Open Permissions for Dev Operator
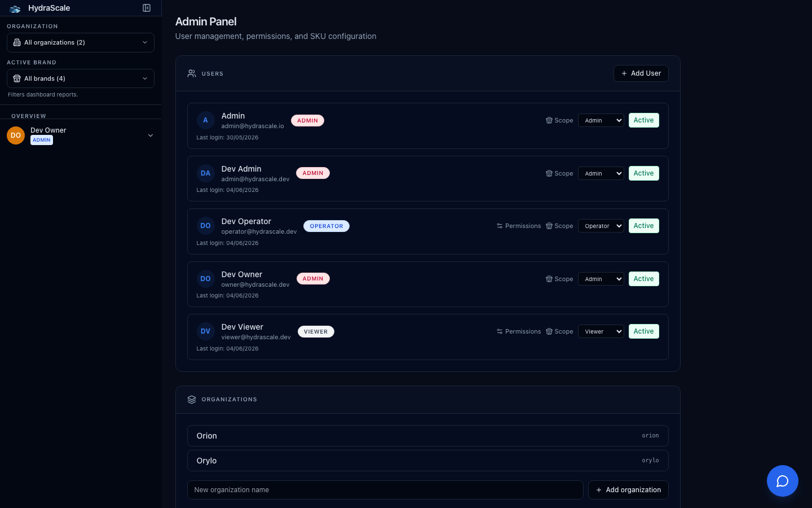This screenshot has height=508, width=812. tap(519, 226)
